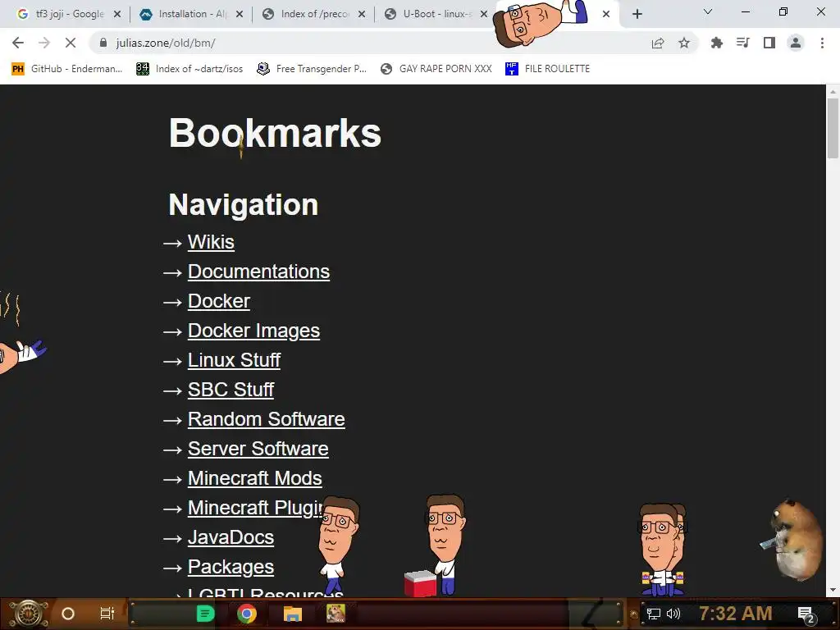Image resolution: width=840 pixels, height=630 pixels.
Task: Switch to the Installation Alpine tab
Action: pyautogui.click(x=183, y=14)
